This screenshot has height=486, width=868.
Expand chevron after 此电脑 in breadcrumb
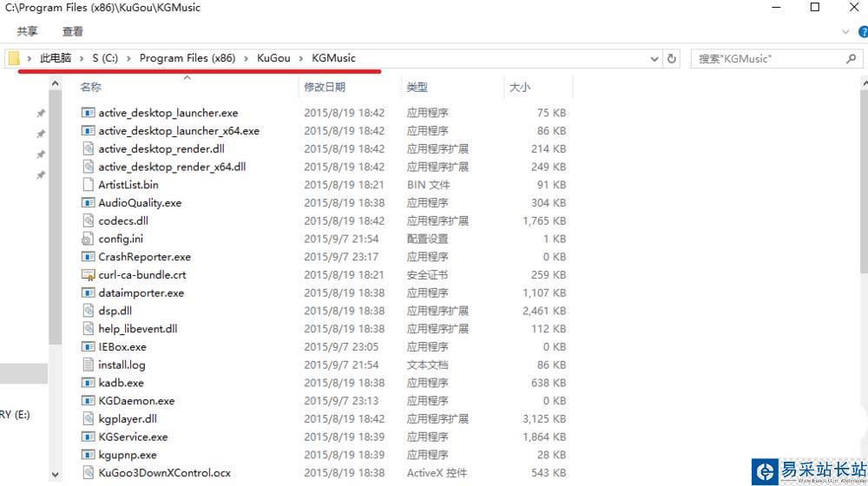(x=82, y=58)
